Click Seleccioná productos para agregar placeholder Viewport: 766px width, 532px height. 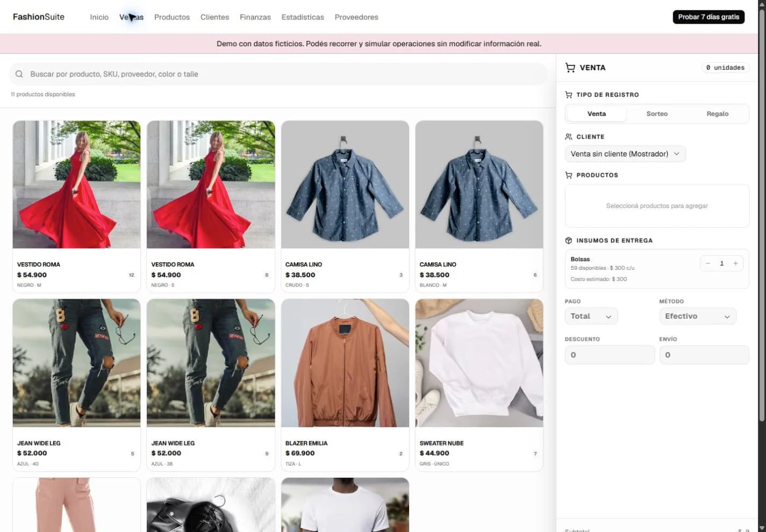tap(657, 206)
